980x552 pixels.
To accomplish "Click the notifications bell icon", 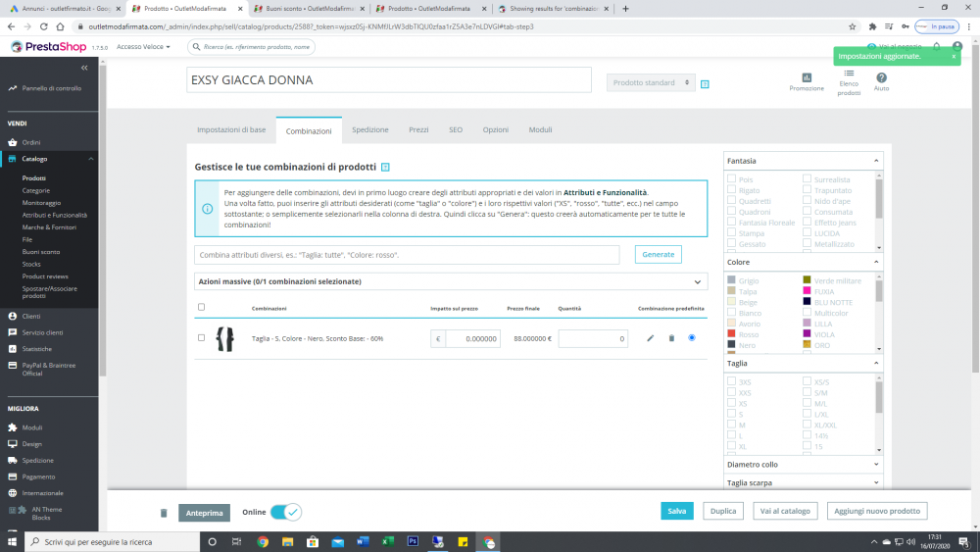I will [x=936, y=46].
